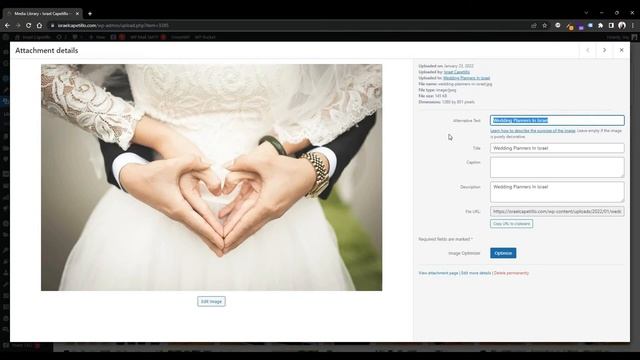Click the purple extension icon
Viewport: 640px width, 360px height.
581,27
